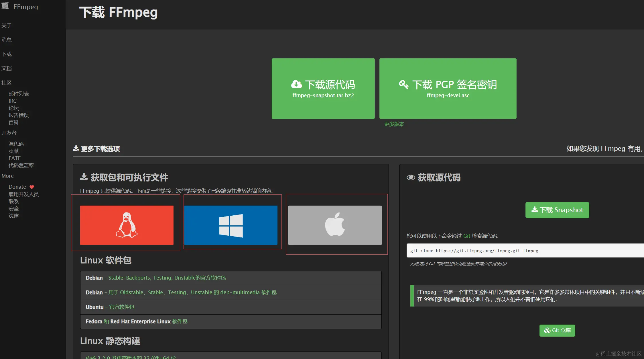Viewport: 644px width, 359px height.
Task: Open Fedora 和 Red Hat Enterprise Linux 软件包
Action: coord(137,321)
